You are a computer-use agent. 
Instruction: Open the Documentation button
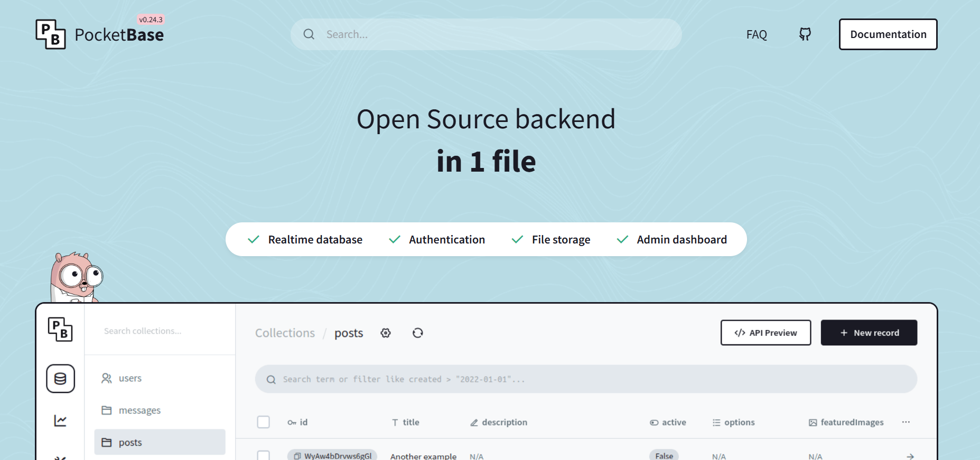coord(888,34)
